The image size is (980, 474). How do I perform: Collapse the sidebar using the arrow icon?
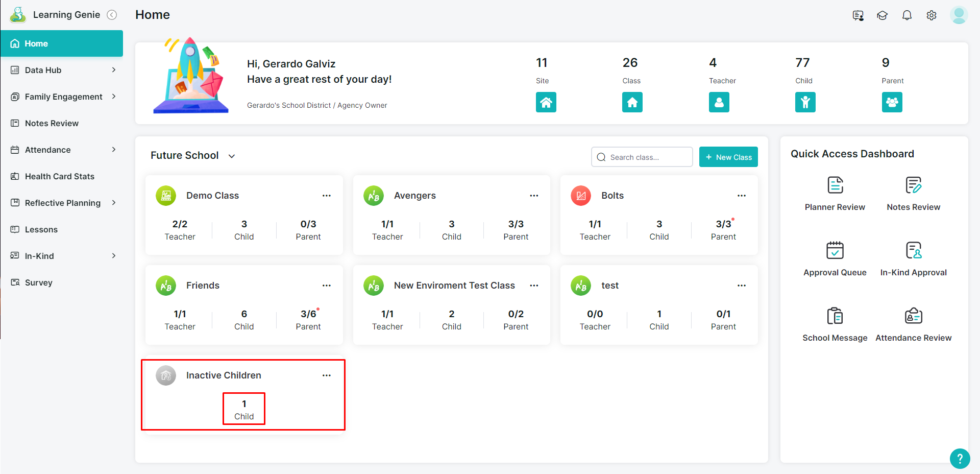click(x=112, y=15)
